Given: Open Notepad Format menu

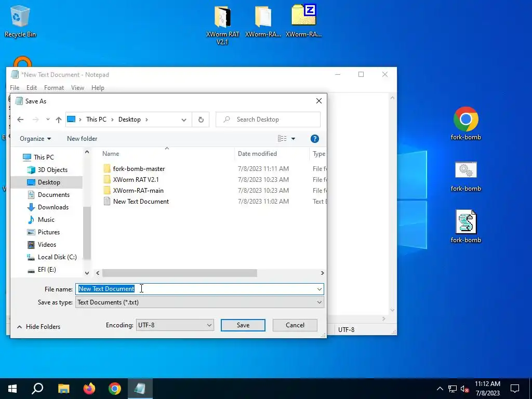Looking at the screenshot, I should tap(54, 88).
